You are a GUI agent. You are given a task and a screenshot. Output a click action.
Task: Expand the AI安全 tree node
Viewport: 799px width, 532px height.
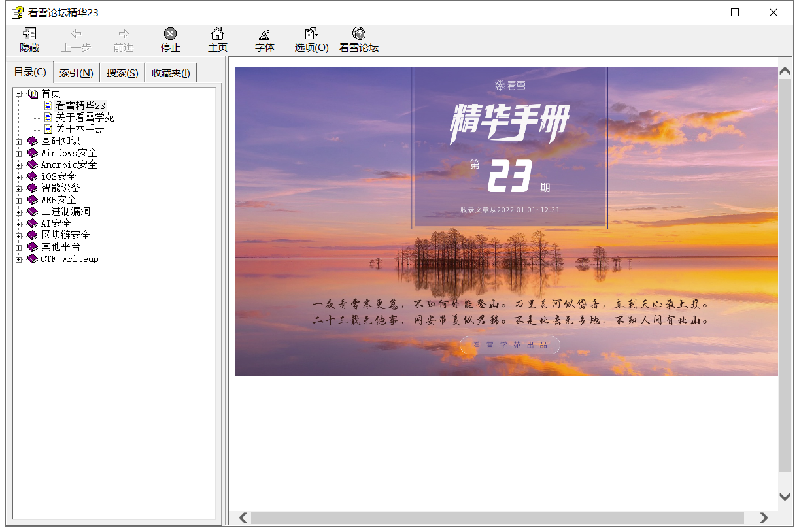pos(19,224)
